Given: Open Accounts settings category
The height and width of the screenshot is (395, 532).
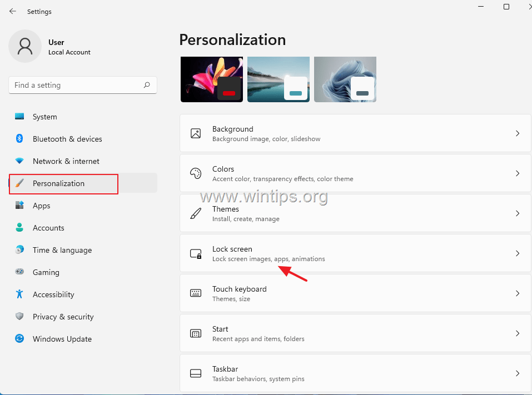Looking at the screenshot, I should tap(83, 228).
